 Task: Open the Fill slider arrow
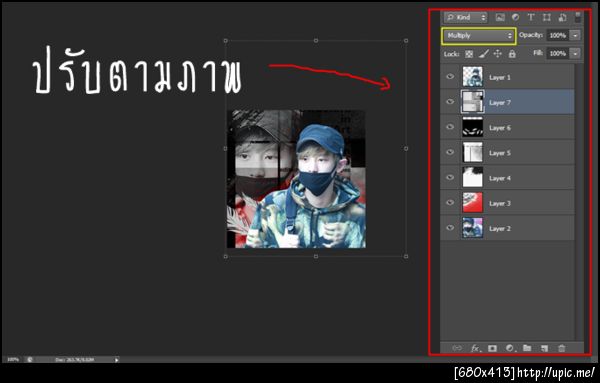click(576, 54)
